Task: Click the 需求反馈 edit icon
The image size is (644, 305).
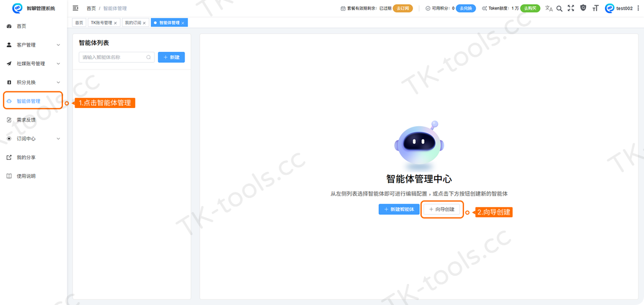Action: click(9, 120)
